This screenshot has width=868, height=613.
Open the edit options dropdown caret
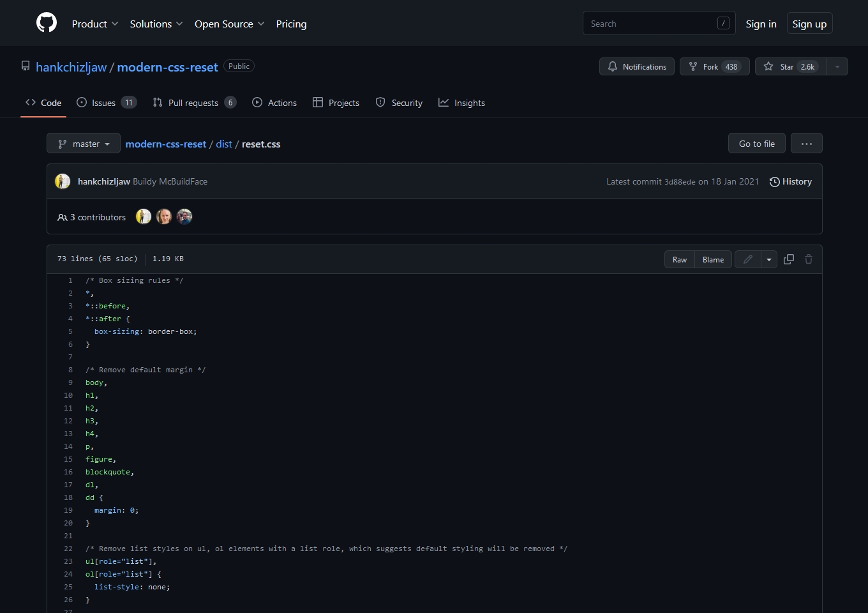(x=768, y=259)
